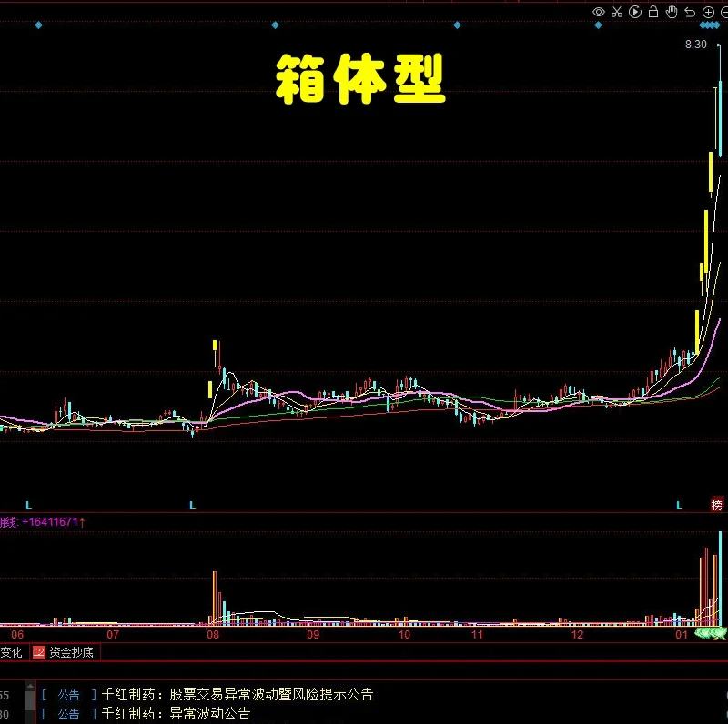This screenshot has height=724, width=728.
Task: Switch to the 变化 tab
Action: pyautogui.click(x=11, y=652)
